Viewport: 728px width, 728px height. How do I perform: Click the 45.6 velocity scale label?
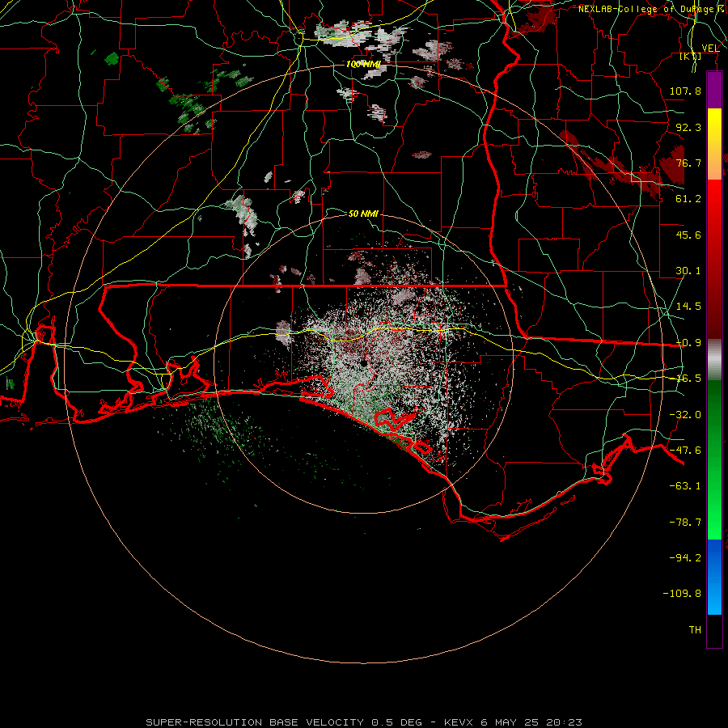(x=688, y=235)
